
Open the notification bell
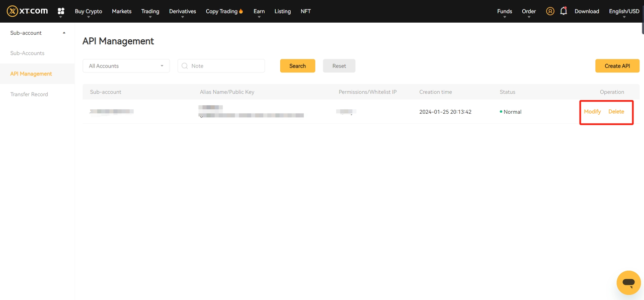tap(563, 11)
